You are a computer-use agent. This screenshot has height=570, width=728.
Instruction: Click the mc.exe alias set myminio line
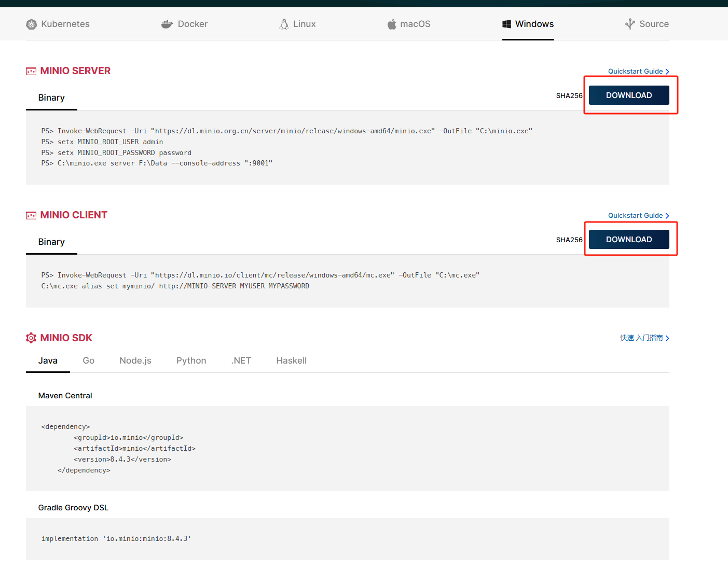pos(175,286)
